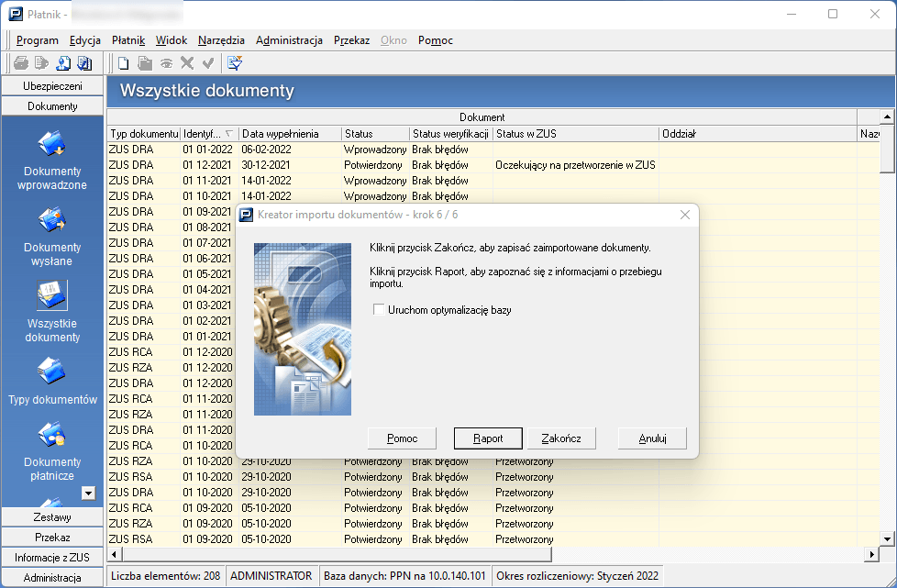Viewport: 897px width, 588px height.
Task: Expand sidebar list with down arrow
Action: pos(88,494)
